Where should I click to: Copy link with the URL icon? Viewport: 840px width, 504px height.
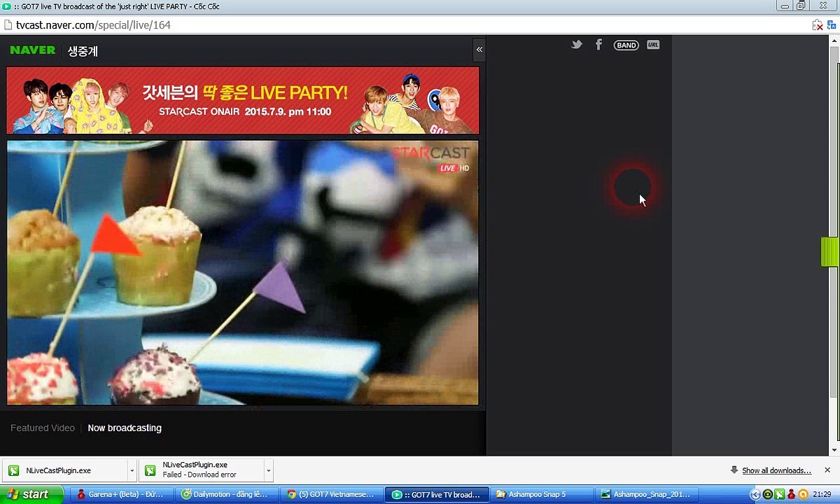pyautogui.click(x=653, y=45)
